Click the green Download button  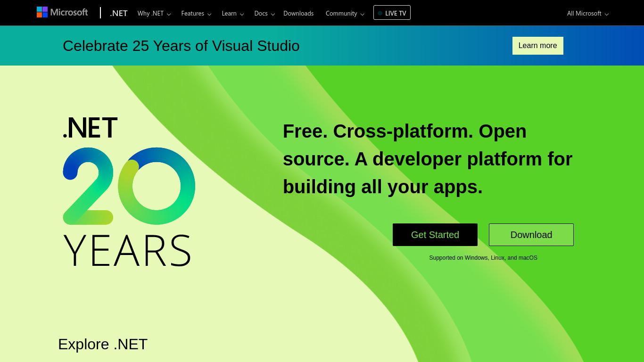(531, 235)
